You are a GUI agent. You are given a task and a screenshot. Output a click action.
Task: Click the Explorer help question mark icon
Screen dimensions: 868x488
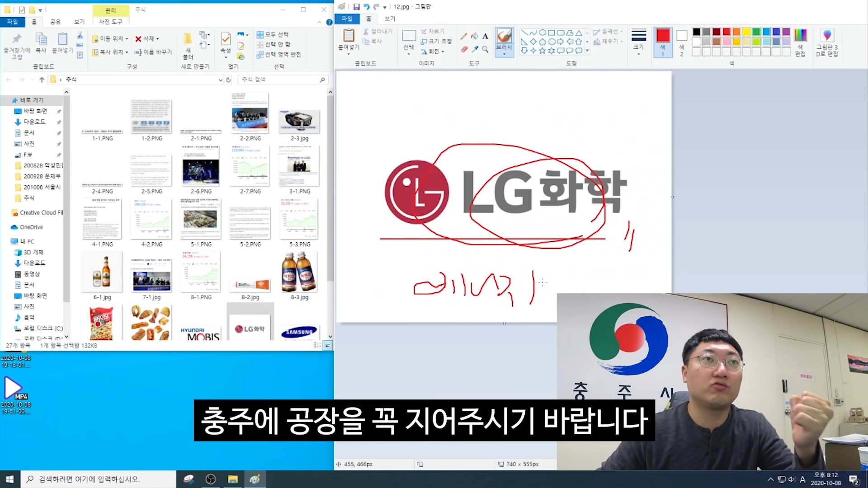[x=329, y=22]
